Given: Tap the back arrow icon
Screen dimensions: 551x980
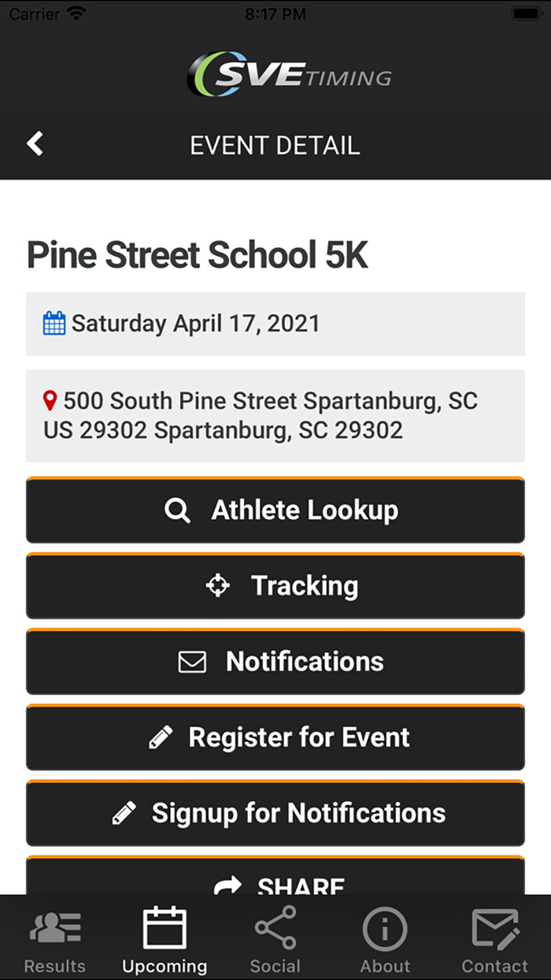Looking at the screenshot, I should (x=35, y=144).
